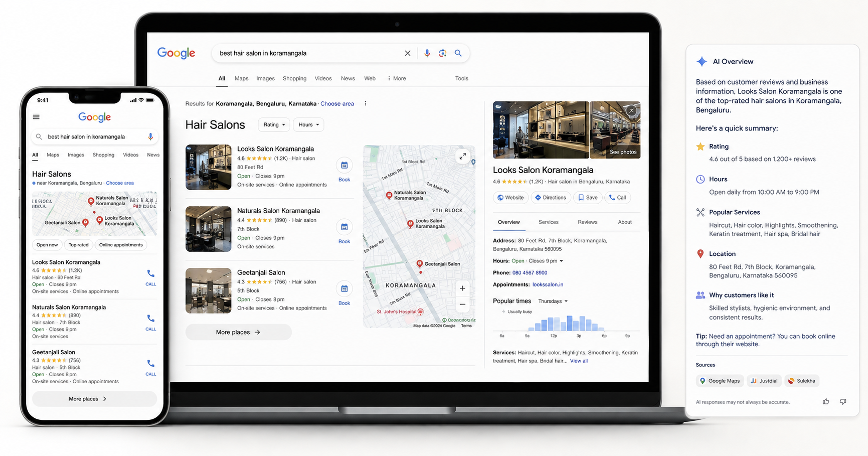Save Looks Salon Koramangala
The height and width of the screenshot is (456, 868).
pos(588,198)
